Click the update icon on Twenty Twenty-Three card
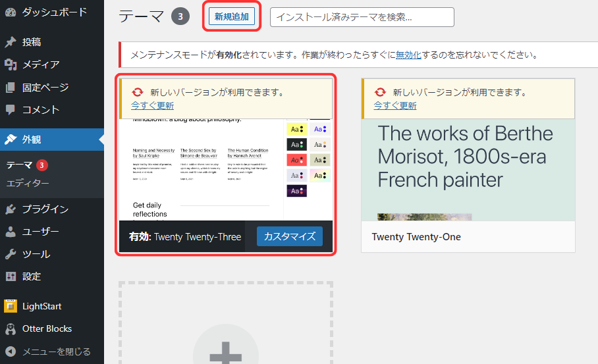 pyautogui.click(x=137, y=92)
